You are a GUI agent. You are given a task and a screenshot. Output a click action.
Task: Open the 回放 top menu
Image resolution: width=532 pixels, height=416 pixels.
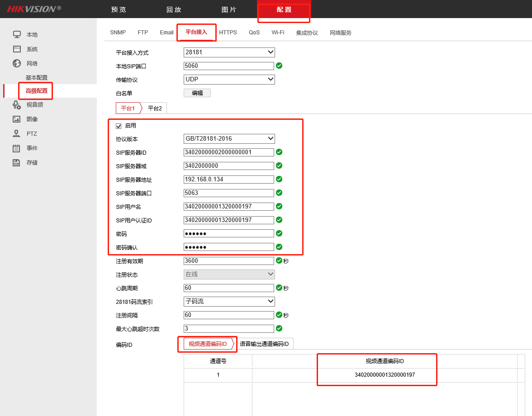174,9
